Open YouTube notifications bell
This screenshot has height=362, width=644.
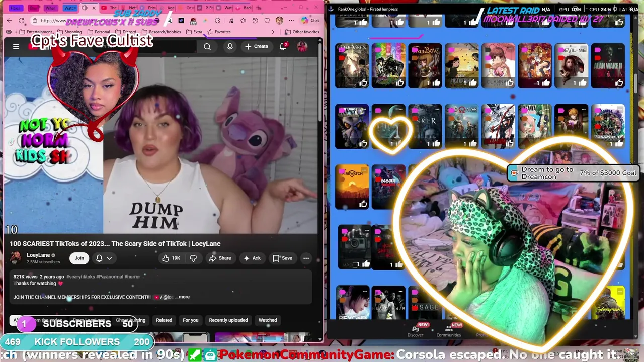[x=283, y=46]
